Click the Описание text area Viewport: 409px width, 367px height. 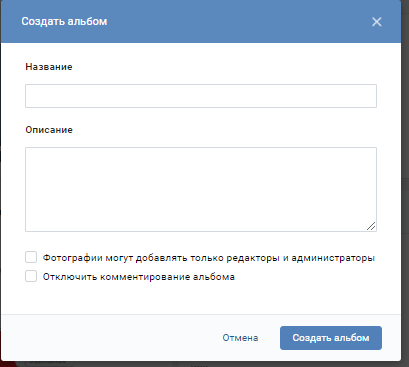201,189
